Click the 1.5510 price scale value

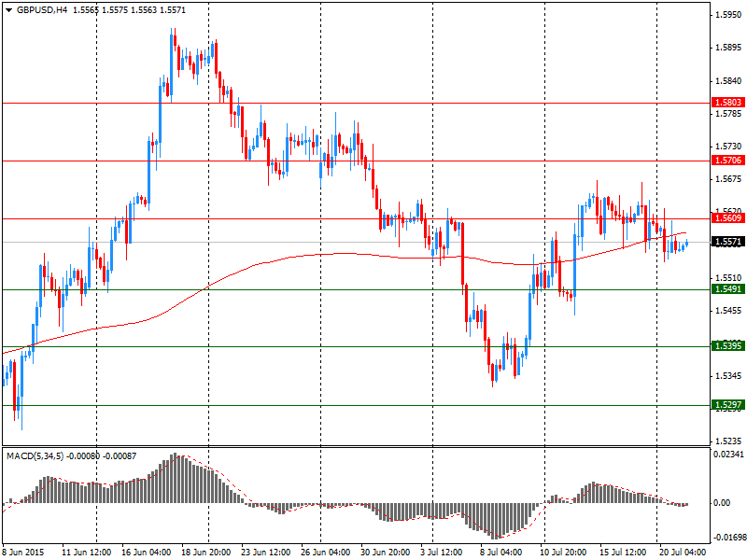click(x=728, y=277)
